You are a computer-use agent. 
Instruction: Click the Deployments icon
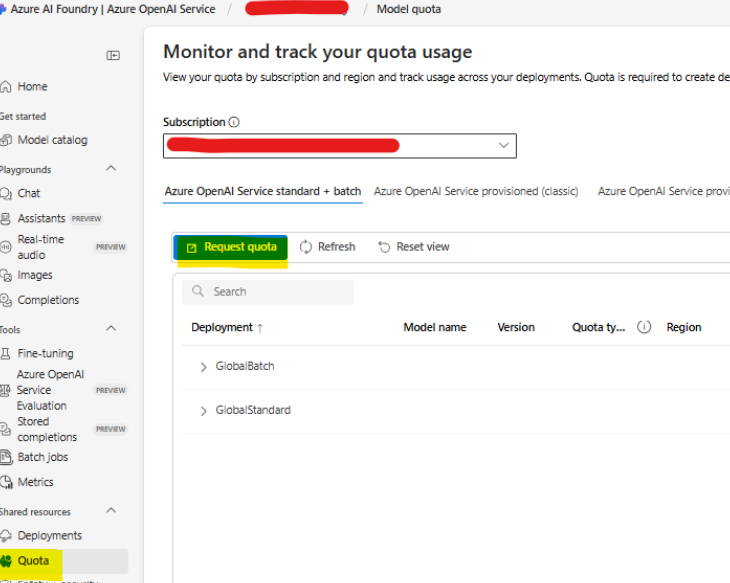pyautogui.click(x=6, y=536)
